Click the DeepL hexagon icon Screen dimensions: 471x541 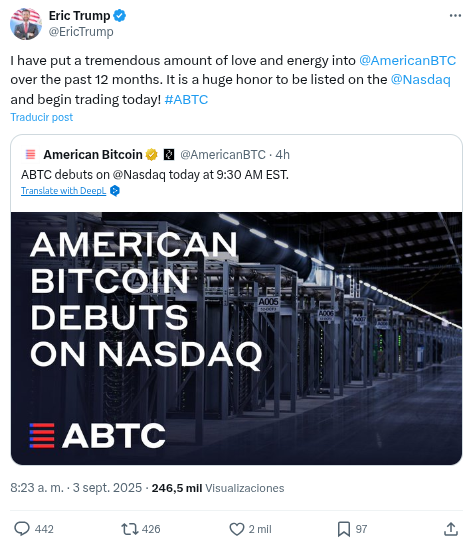(x=115, y=190)
